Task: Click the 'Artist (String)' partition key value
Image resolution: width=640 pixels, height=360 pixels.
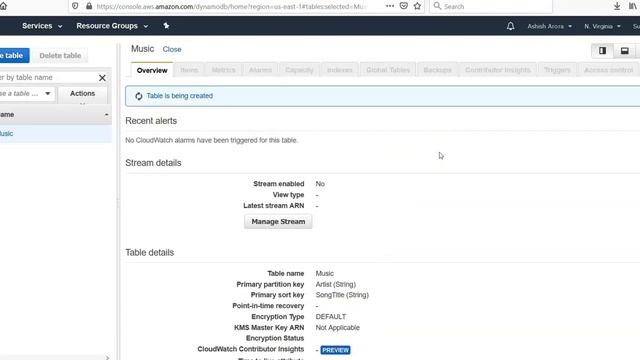Action: coord(336,284)
